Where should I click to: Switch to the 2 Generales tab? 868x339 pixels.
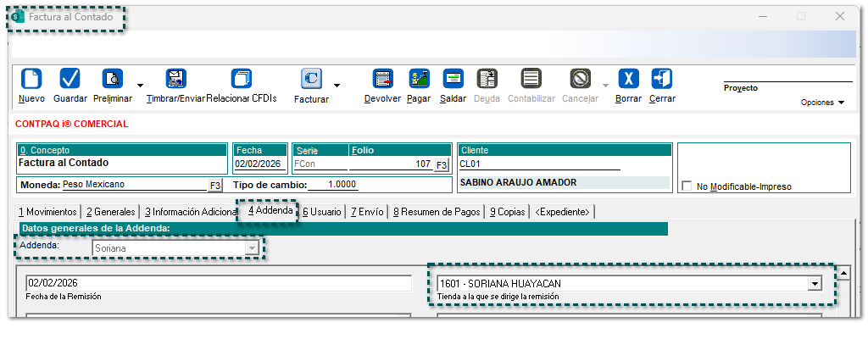tap(111, 212)
